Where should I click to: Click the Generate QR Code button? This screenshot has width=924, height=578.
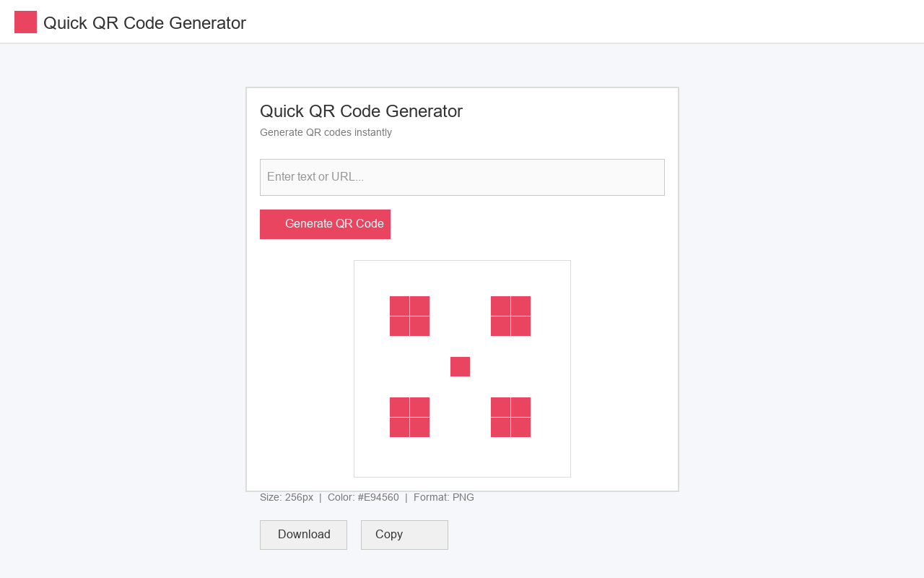tap(325, 224)
